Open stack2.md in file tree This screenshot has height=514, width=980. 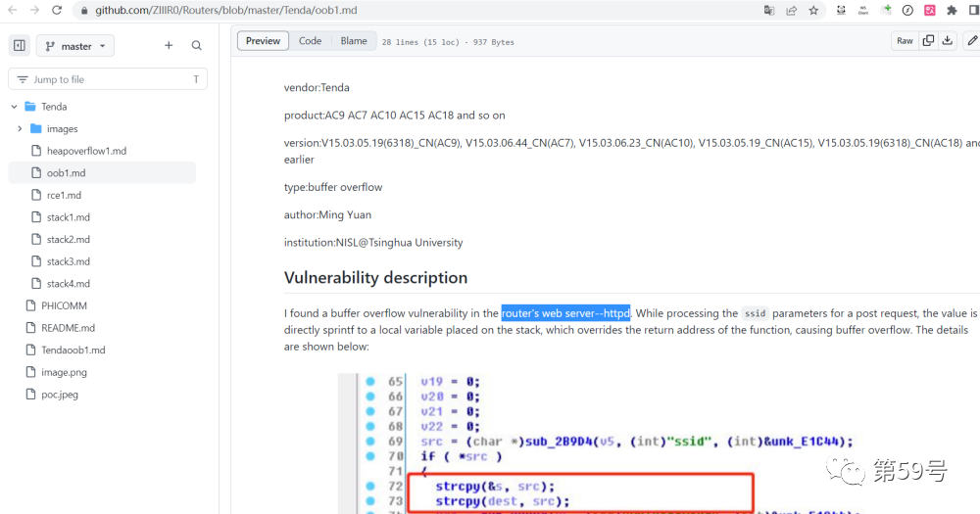(69, 239)
